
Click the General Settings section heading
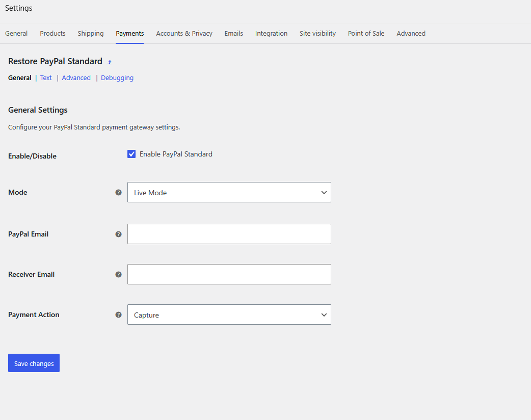[x=38, y=110]
